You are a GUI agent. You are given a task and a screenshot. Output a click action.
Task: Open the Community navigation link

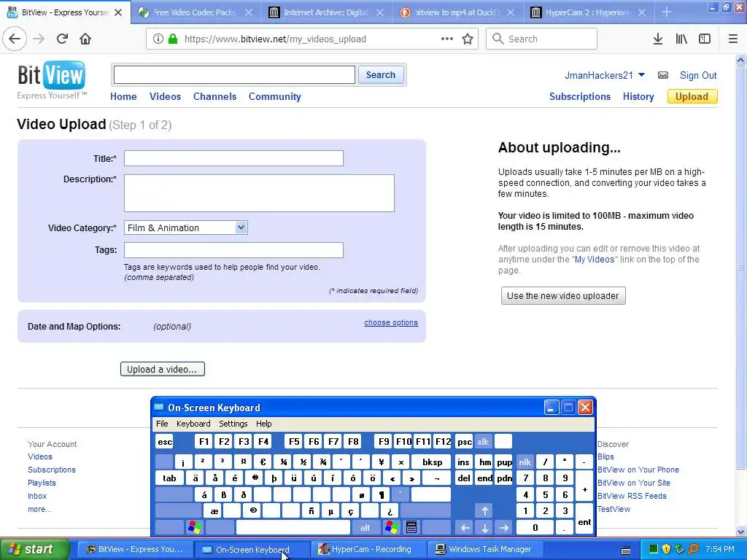274,97
